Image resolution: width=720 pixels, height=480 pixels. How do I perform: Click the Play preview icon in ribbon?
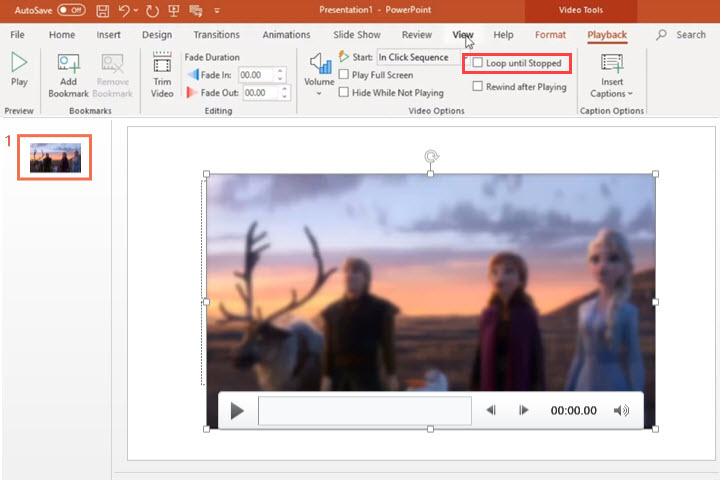click(19, 68)
